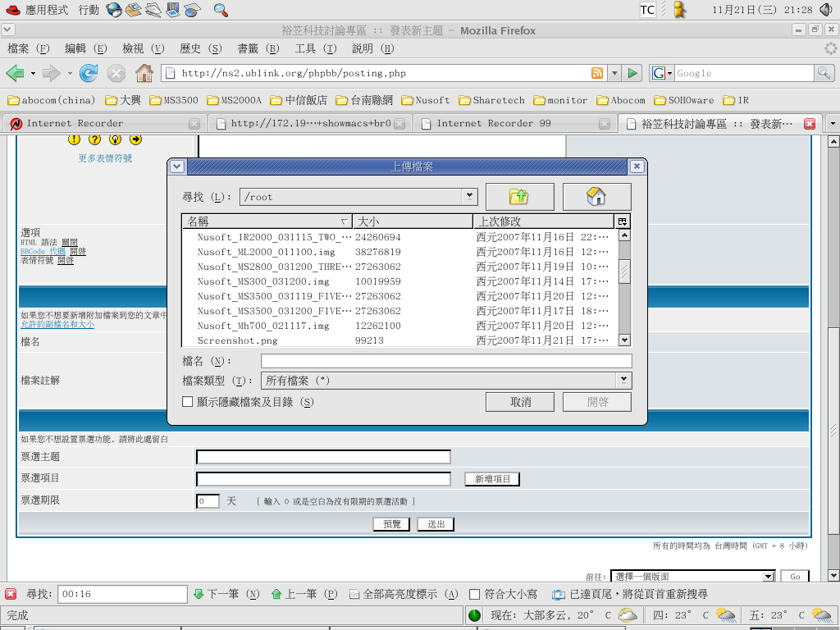The image size is (840, 630).
Task: Select Screenshot.png in the file list
Action: (x=237, y=340)
